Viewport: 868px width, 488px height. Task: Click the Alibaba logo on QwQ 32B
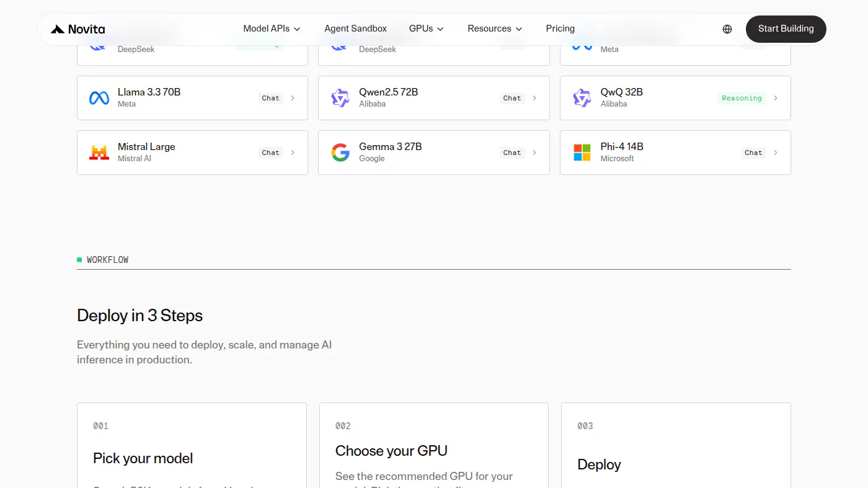point(582,98)
